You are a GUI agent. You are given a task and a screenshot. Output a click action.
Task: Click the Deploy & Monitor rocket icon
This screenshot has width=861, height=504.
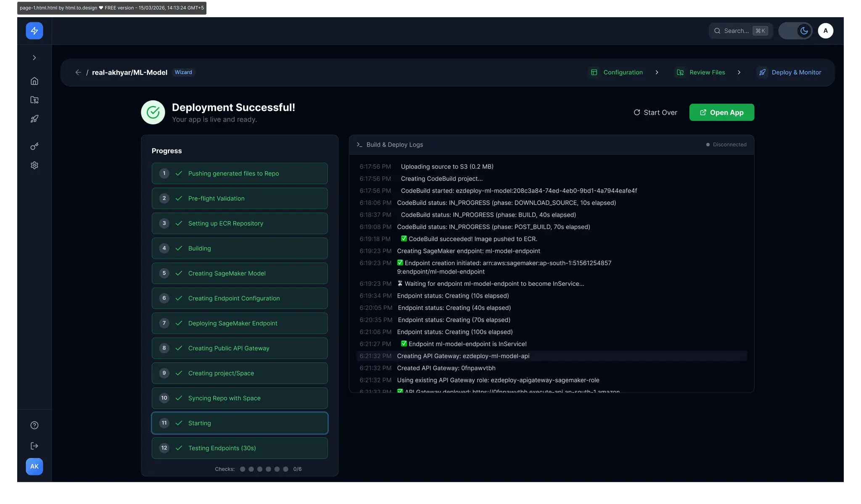click(762, 72)
